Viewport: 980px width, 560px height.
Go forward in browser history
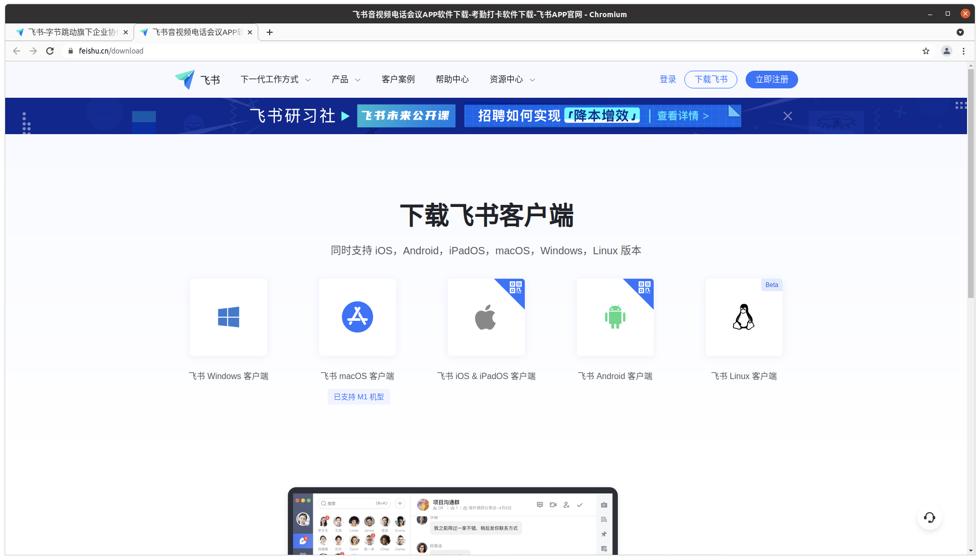point(33,51)
